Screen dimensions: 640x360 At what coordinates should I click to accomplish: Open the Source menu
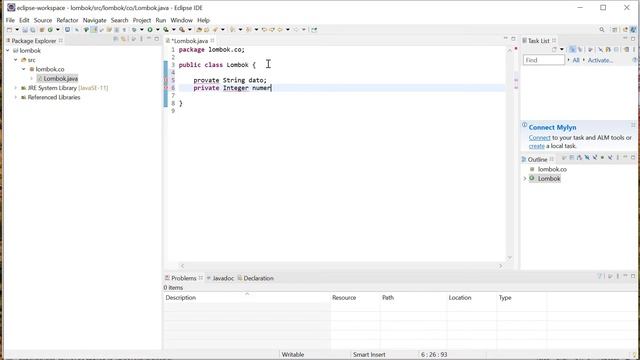43,20
